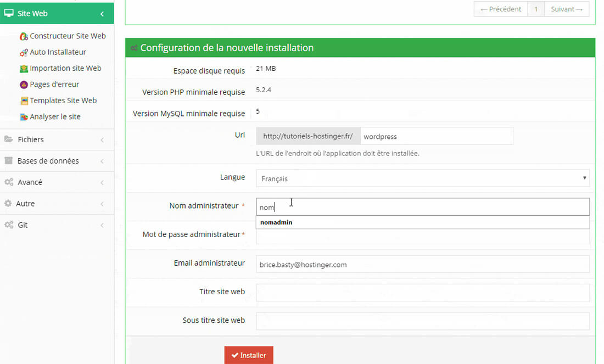Click the Configuration de la nouvelle installation heading
Image resolution: width=604 pixels, height=364 pixels.
pos(227,48)
